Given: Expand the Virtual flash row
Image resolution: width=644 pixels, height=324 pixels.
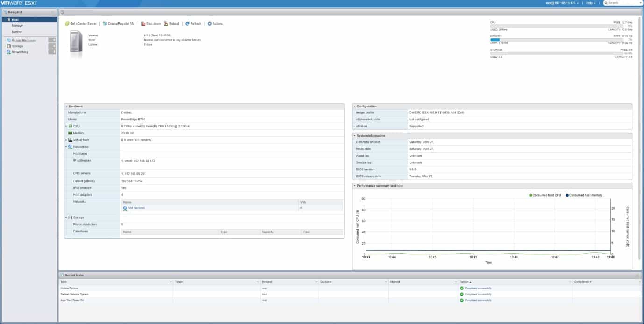Looking at the screenshot, I should click(66, 140).
